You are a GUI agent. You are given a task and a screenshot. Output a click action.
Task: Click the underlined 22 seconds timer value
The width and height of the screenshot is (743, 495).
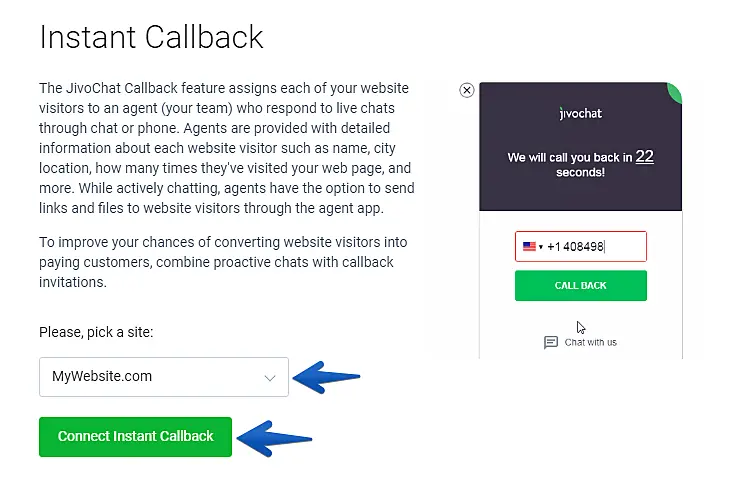point(644,157)
